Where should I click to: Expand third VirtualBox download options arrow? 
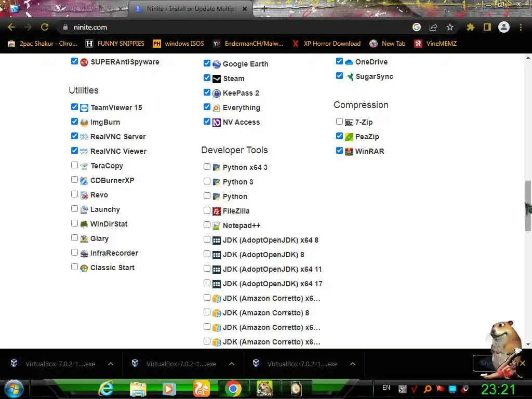tap(353, 364)
